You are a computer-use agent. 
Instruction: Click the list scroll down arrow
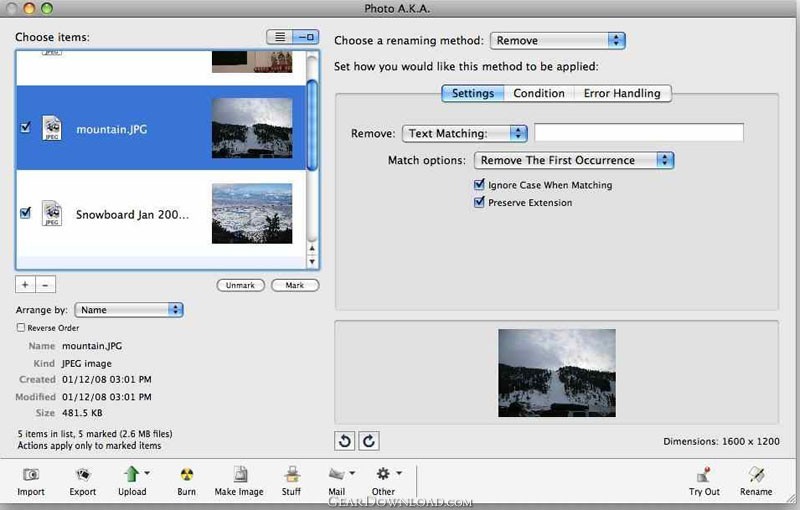click(x=312, y=262)
